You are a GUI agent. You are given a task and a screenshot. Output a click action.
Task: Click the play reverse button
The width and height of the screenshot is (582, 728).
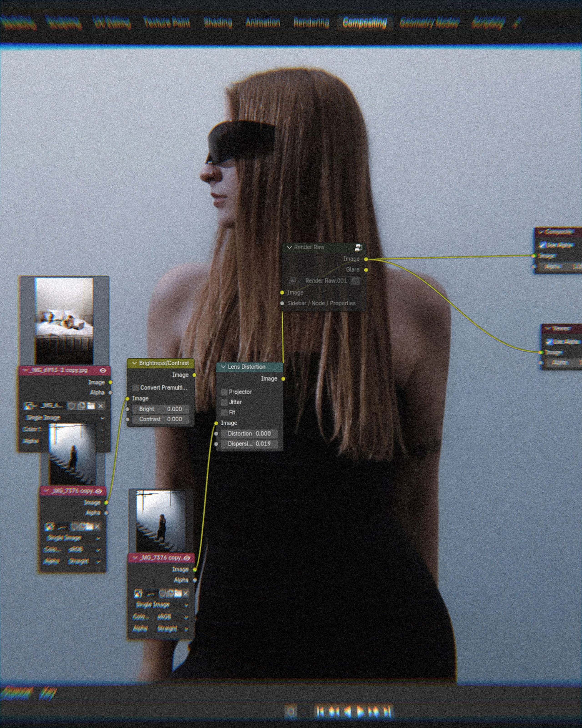coord(347,711)
